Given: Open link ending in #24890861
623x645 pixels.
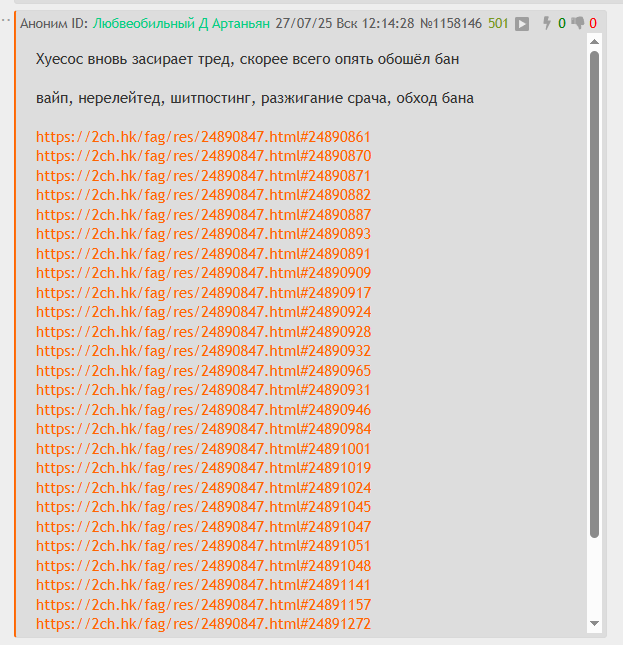Looking at the screenshot, I should 203,137.
